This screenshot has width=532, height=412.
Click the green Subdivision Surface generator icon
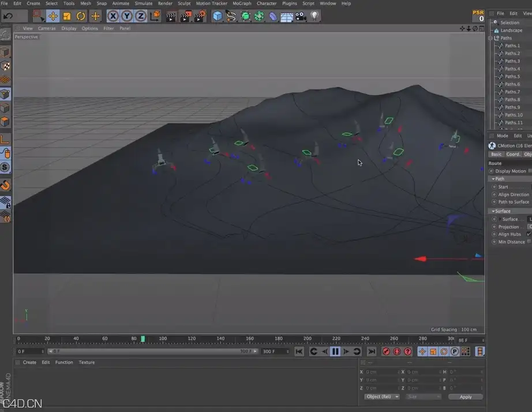click(245, 16)
